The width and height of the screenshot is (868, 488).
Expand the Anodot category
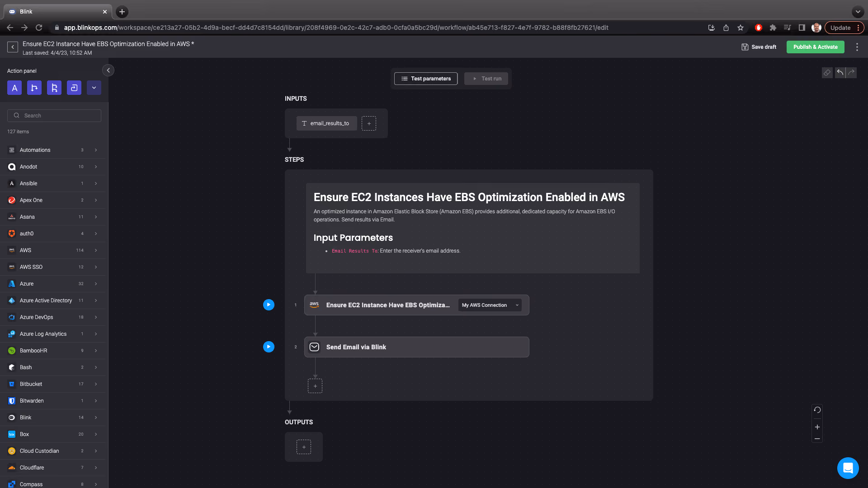52,167
